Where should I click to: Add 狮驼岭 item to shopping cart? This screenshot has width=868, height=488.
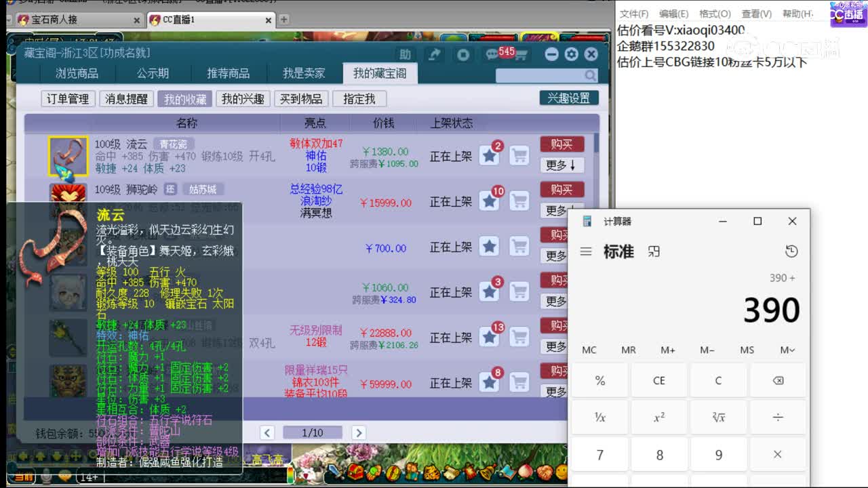coord(519,201)
